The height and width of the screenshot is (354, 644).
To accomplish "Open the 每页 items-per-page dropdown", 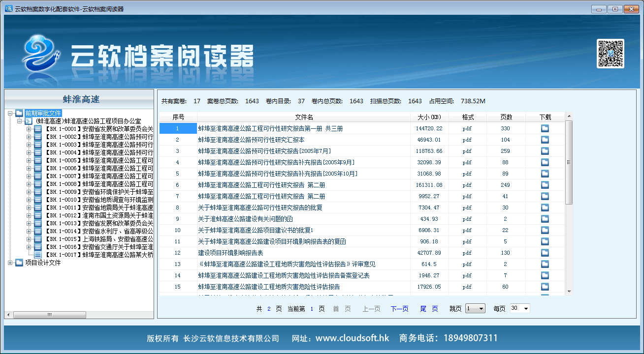I will pyautogui.click(x=520, y=308).
